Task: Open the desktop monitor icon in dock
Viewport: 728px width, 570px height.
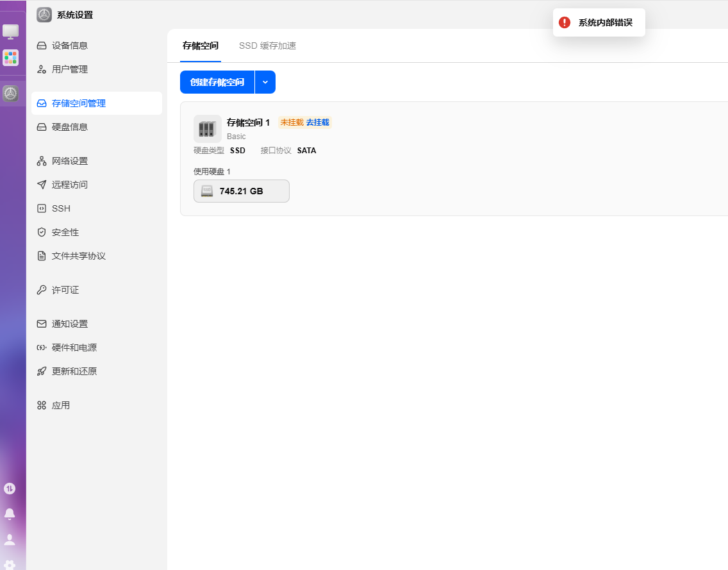Action: pos(10,31)
